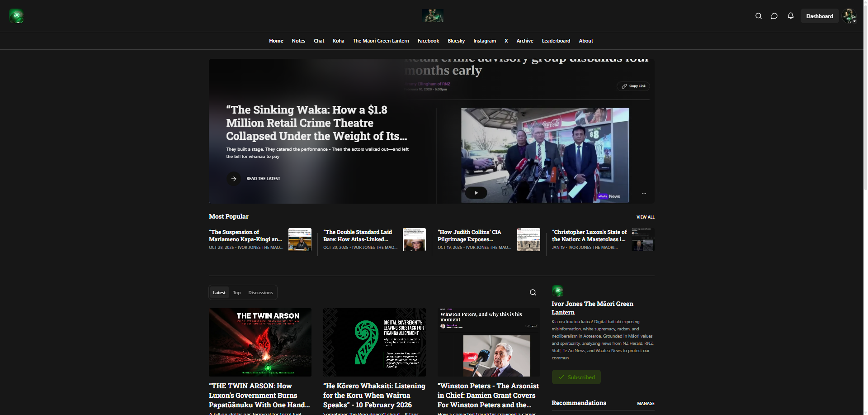Select the Latest tab
Screen dimensions: 868x415
tap(219, 293)
